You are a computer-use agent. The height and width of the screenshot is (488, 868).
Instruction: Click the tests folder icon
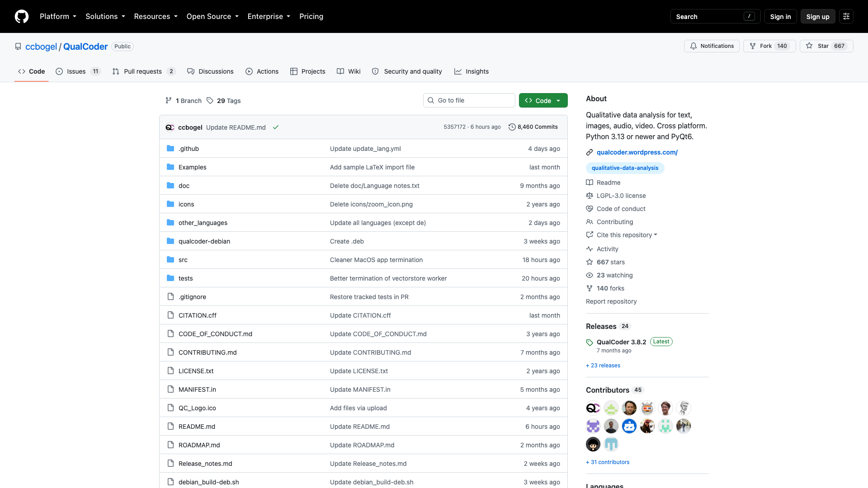170,278
